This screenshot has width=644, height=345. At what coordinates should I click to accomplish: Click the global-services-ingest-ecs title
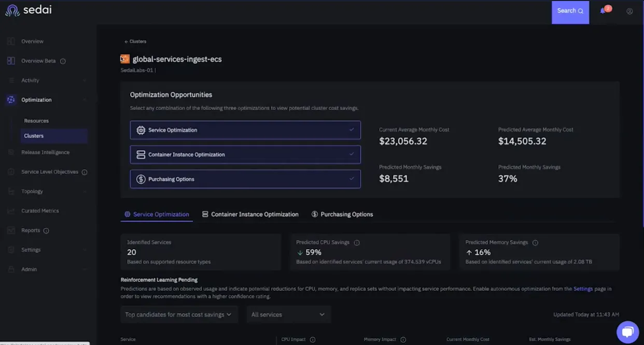pos(177,59)
